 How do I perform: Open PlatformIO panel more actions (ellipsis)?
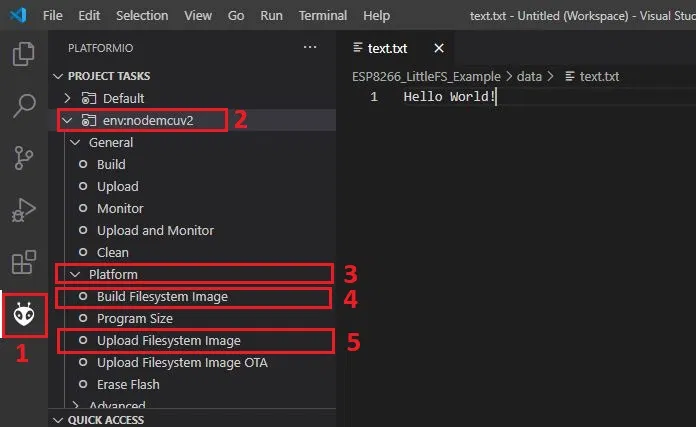pos(309,48)
